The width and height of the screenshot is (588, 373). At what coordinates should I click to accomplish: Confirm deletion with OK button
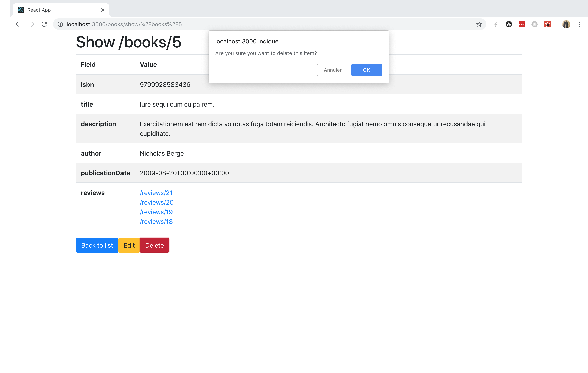point(366,70)
